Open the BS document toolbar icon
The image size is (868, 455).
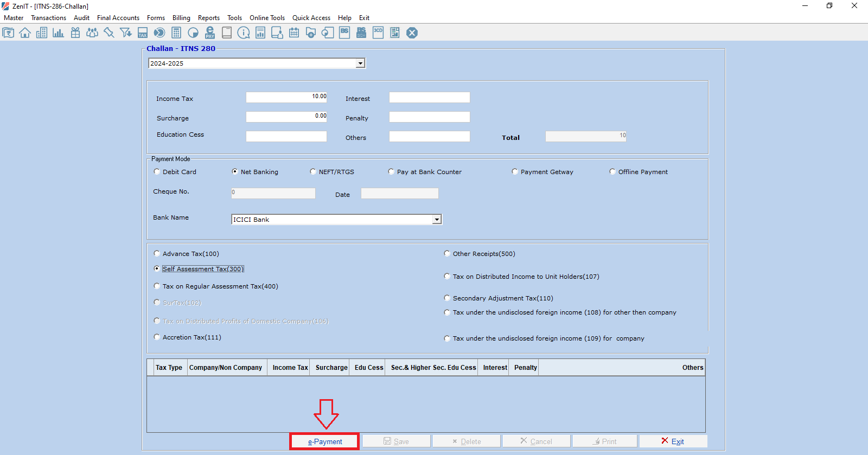point(344,33)
